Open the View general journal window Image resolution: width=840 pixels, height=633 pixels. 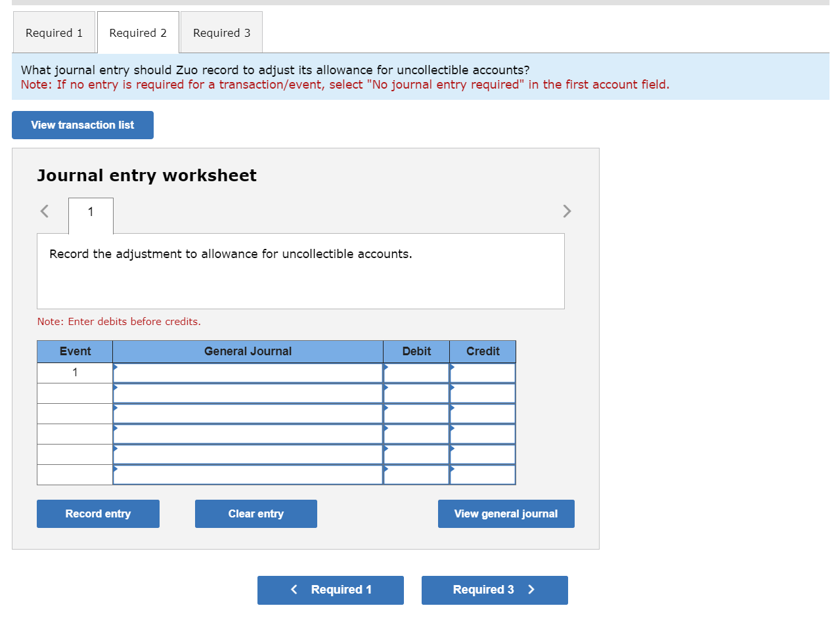pos(506,513)
